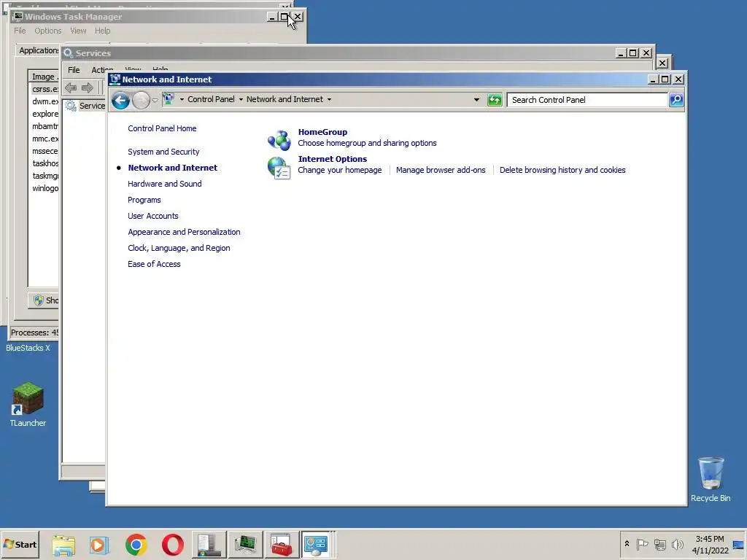This screenshot has width=747, height=560.
Task: Open View menu in Task Manager
Action: (78, 31)
